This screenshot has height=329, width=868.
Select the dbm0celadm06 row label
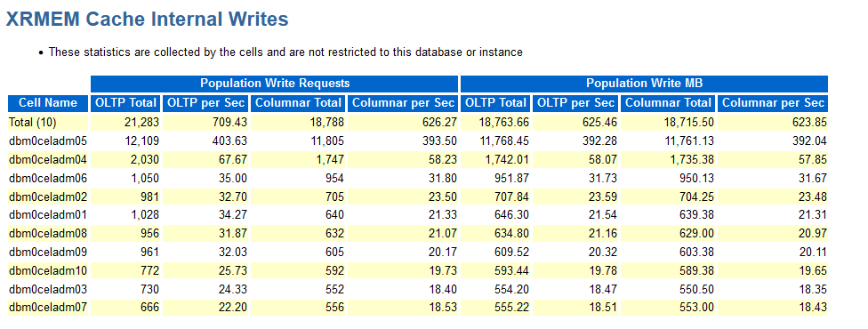48,179
